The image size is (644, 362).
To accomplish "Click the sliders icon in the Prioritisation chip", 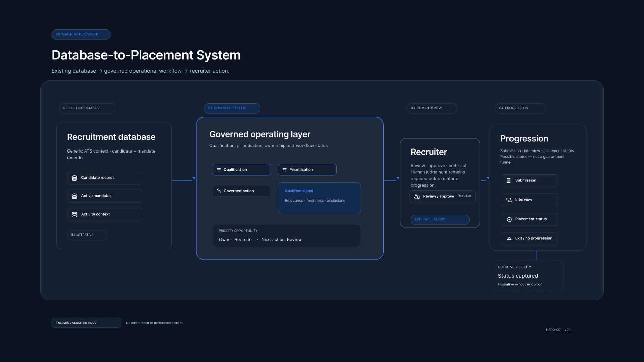I will (284, 170).
